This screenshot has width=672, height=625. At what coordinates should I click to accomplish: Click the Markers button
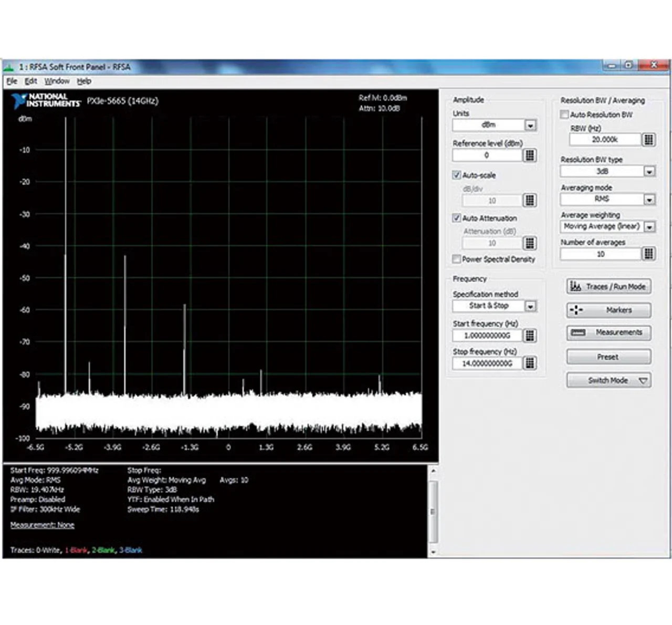[609, 310]
